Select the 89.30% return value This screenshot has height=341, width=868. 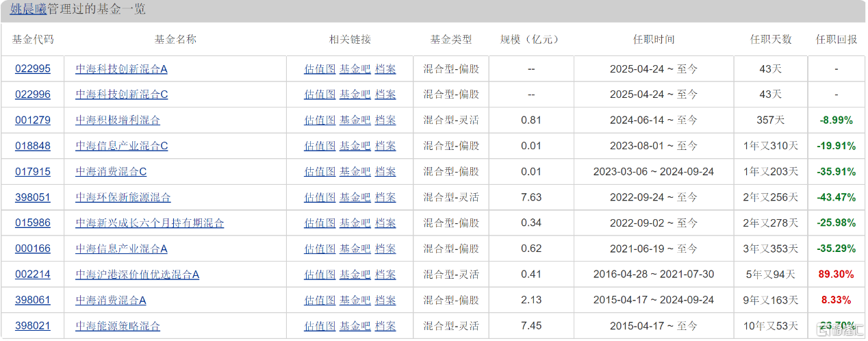pos(836,275)
